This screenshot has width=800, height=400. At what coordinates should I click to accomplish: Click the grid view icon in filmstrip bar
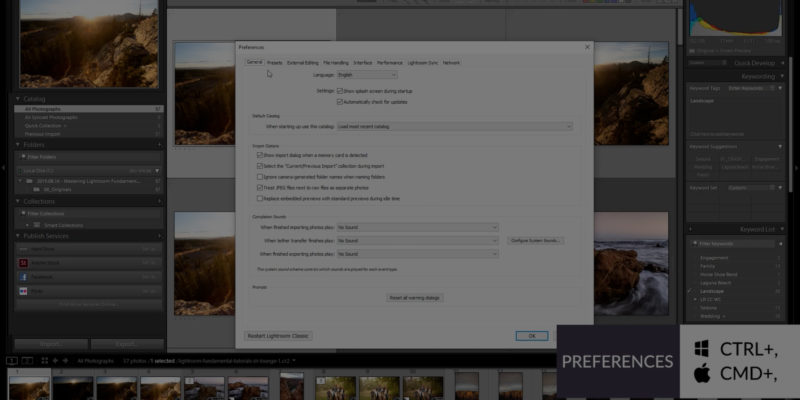coord(45,361)
